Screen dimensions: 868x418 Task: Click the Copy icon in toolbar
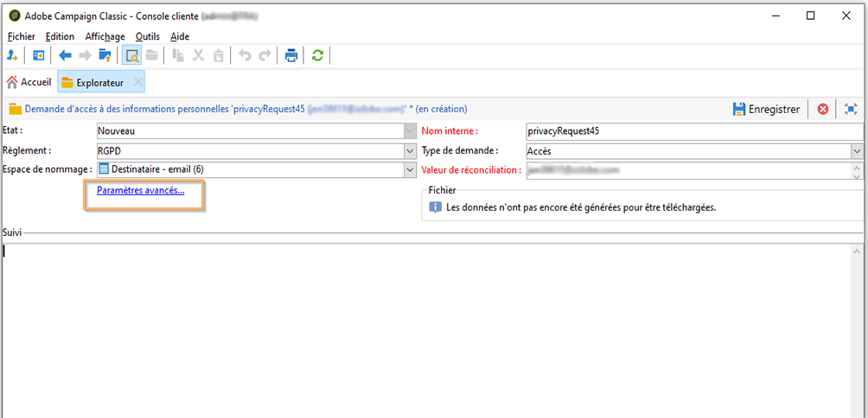(178, 55)
